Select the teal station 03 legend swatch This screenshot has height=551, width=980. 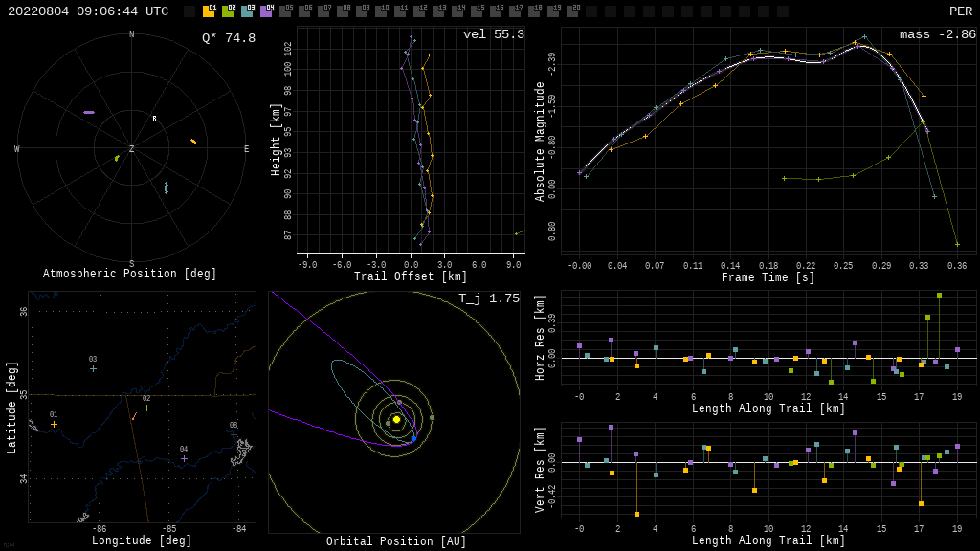click(247, 11)
